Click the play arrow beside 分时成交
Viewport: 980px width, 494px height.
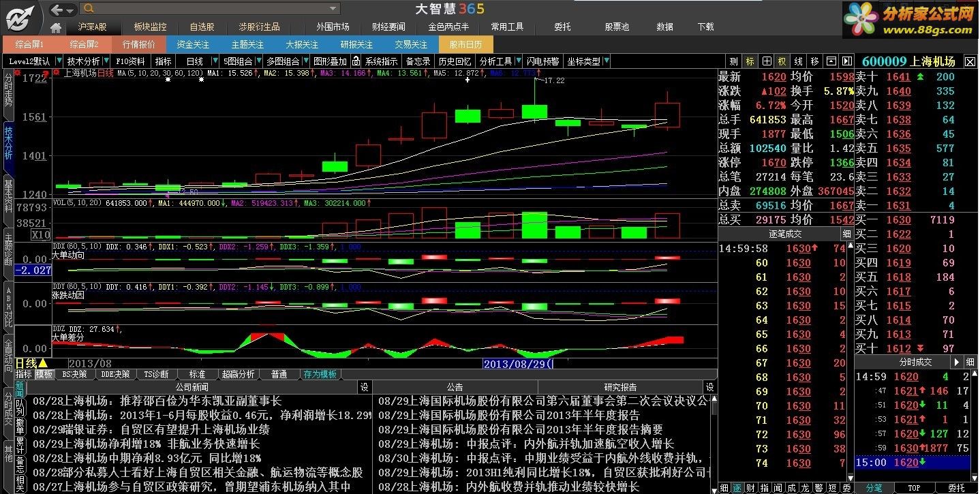point(957,362)
